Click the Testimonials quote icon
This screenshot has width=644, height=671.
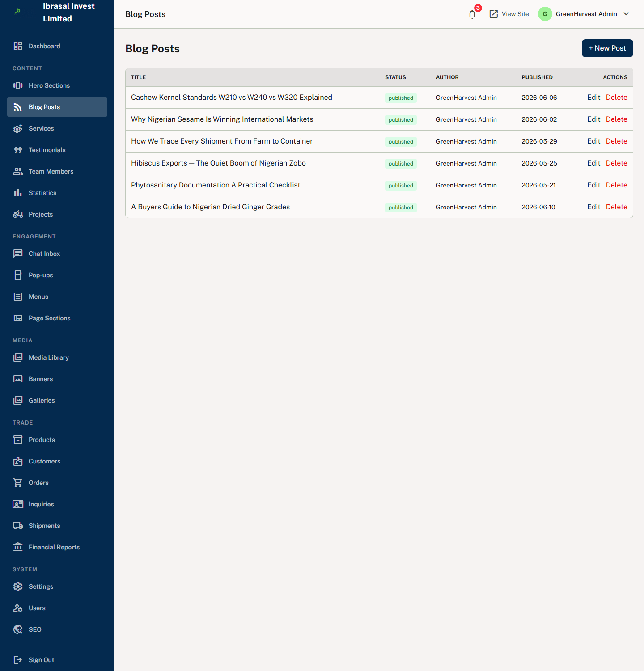click(x=18, y=150)
